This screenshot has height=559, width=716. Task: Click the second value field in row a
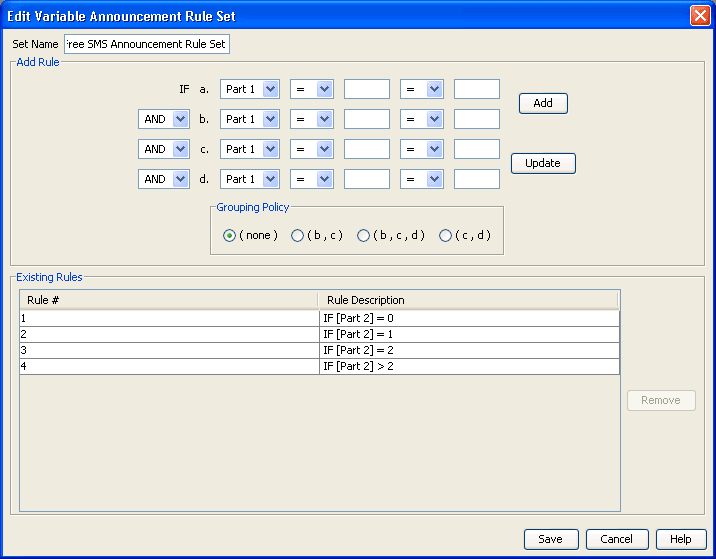(477, 89)
